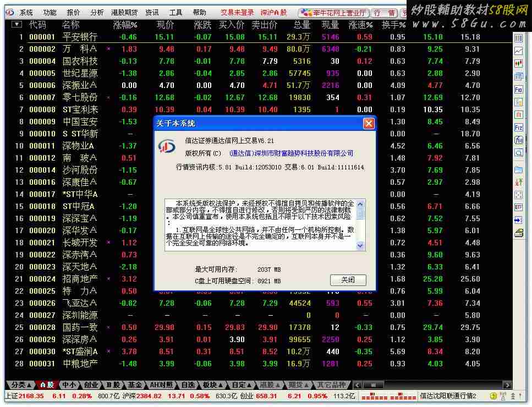The height and width of the screenshot is (407, 532).
Task: Click the ETF icon in sidebar
Action: 518,207
